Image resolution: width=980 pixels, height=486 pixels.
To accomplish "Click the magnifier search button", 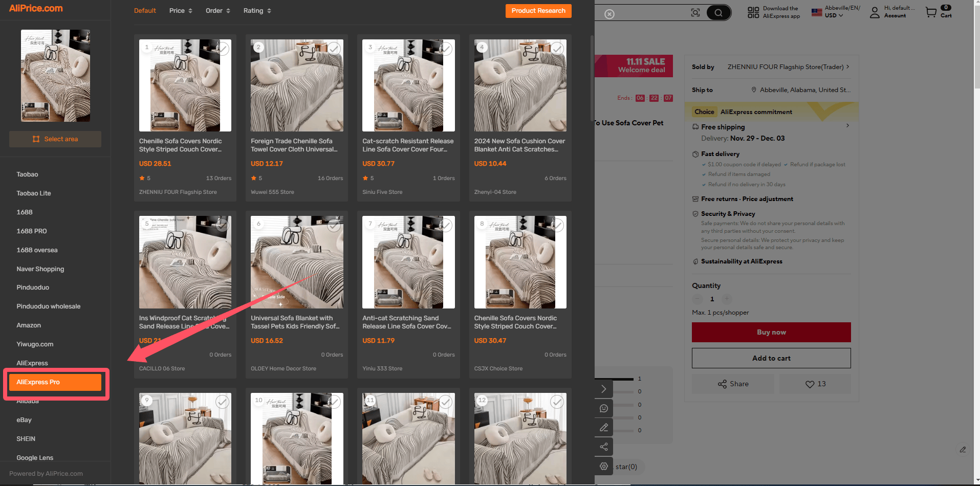I will tap(718, 13).
